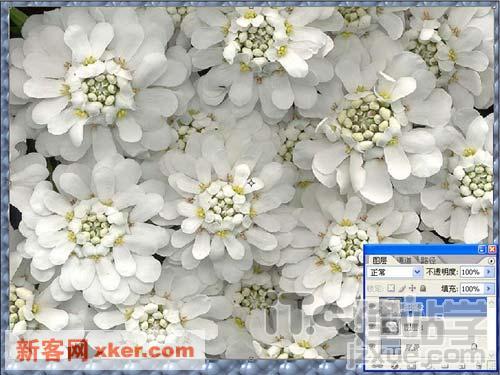Toggle lock position icon
Screen dimensions: 500x375
point(412,288)
